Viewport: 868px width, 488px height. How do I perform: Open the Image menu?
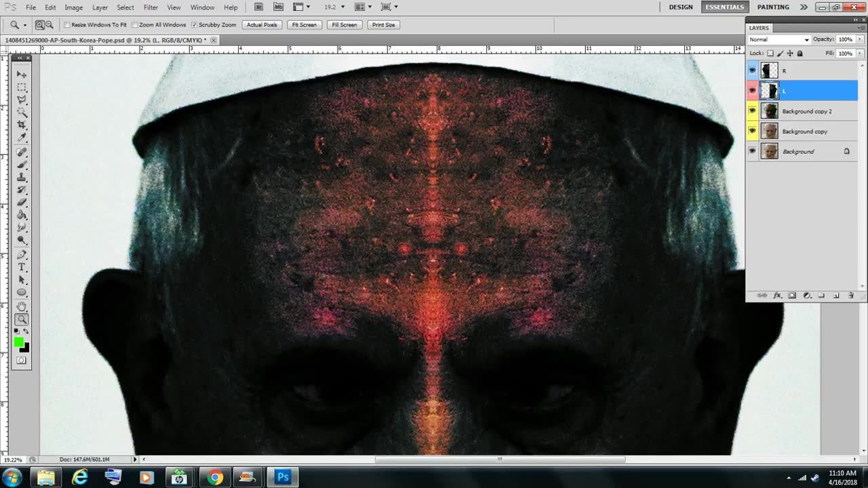tap(74, 7)
